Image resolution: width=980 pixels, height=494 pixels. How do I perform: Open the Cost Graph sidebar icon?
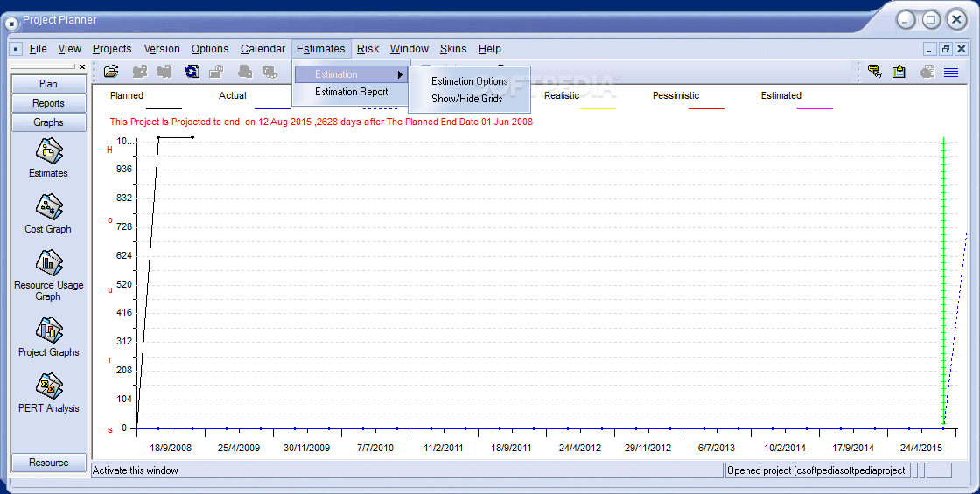pyautogui.click(x=49, y=213)
